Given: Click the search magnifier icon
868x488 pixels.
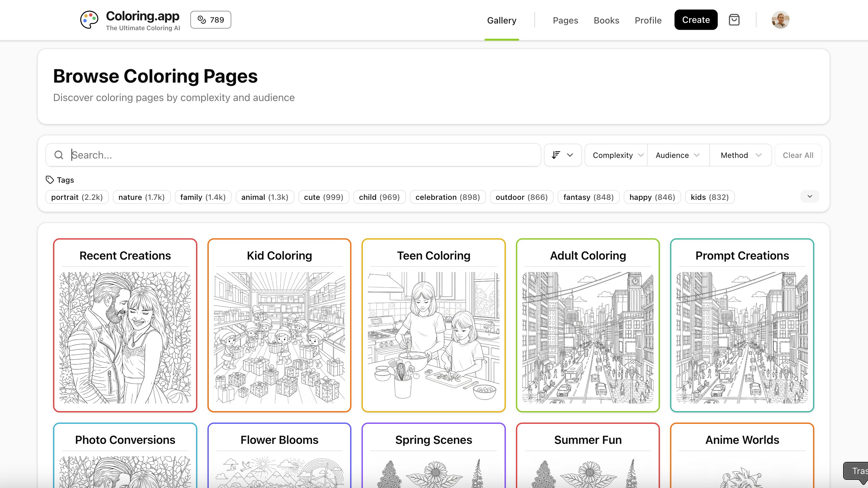Looking at the screenshot, I should [59, 155].
